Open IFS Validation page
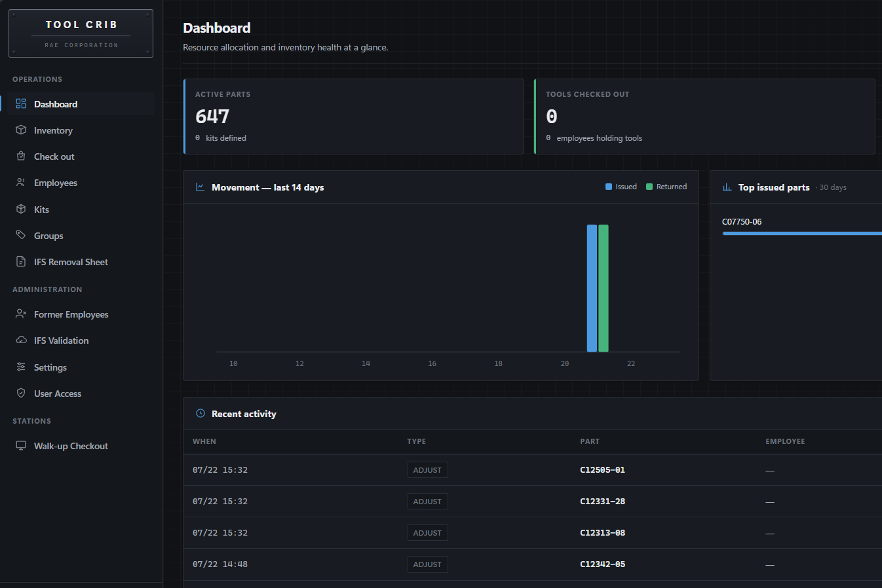Screen dimensions: 882x588 (82, 340)
